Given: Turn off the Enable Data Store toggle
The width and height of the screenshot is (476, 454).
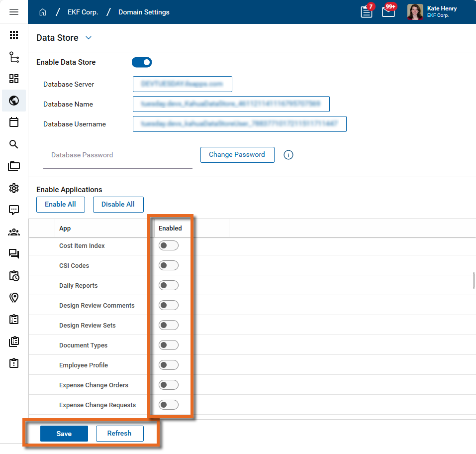Looking at the screenshot, I should (142, 62).
